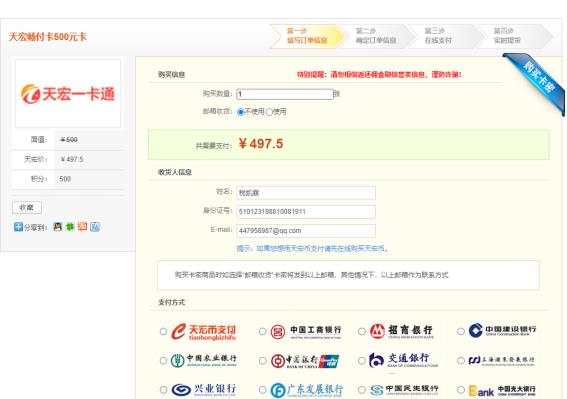567x399 pixels.
Task: Choose the 中国建设银行 radio button
Action: pyautogui.click(x=461, y=331)
